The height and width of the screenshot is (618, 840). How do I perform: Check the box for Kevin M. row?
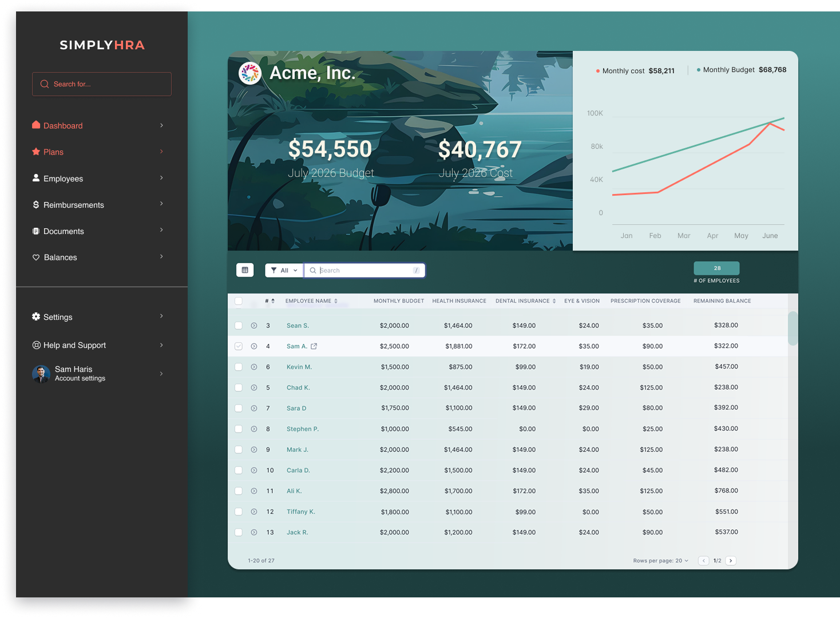coord(239,367)
